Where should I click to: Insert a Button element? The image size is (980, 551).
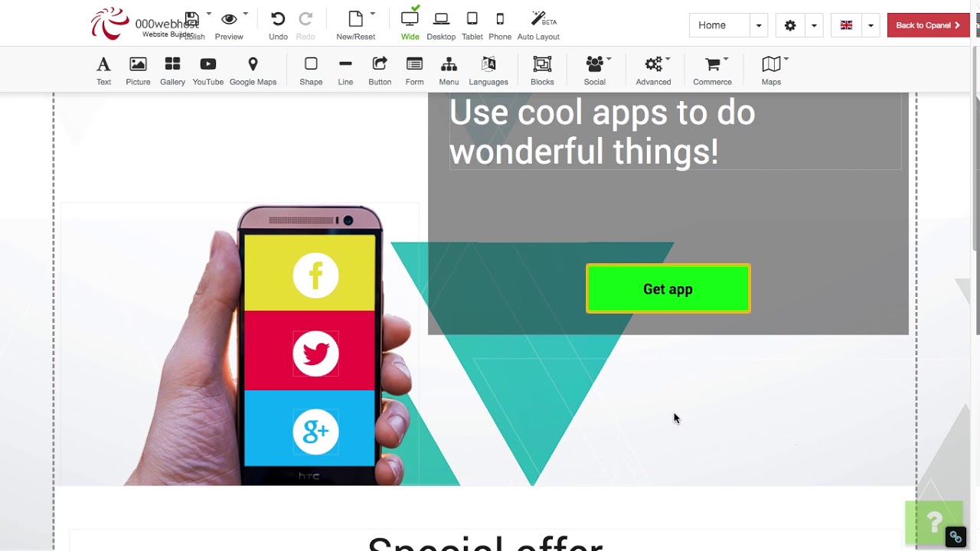pyautogui.click(x=380, y=70)
